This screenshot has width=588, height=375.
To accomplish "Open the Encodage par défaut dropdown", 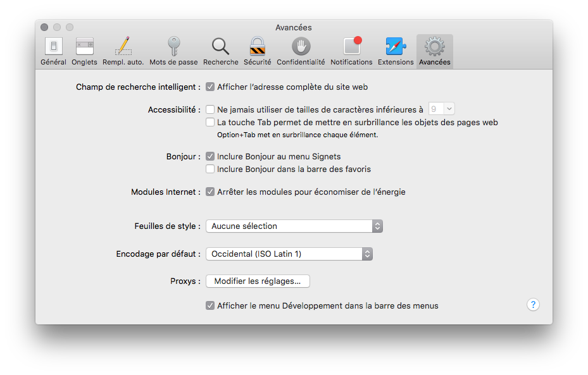I will (x=289, y=254).
